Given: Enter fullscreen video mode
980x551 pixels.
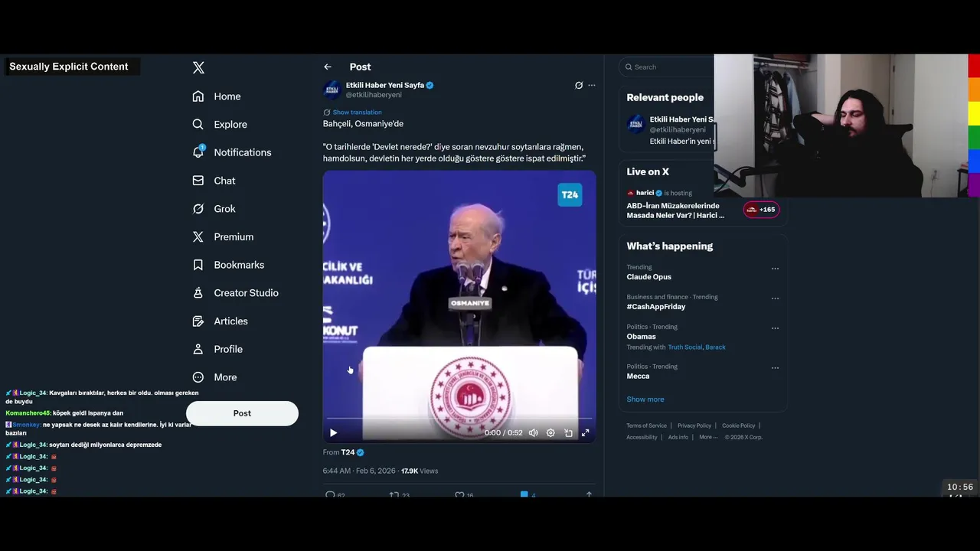Looking at the screenshot, I should pyautogui.click(x=586, y=433).
